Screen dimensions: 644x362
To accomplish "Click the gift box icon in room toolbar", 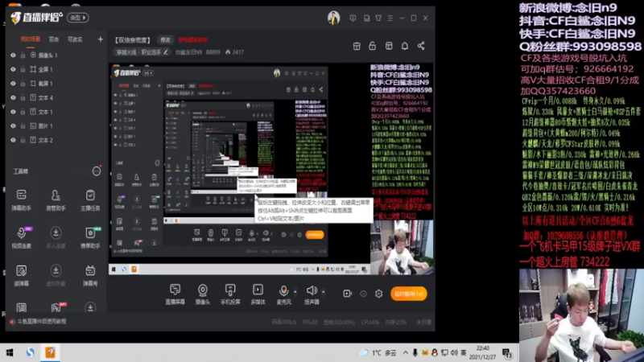I will 357,46.
